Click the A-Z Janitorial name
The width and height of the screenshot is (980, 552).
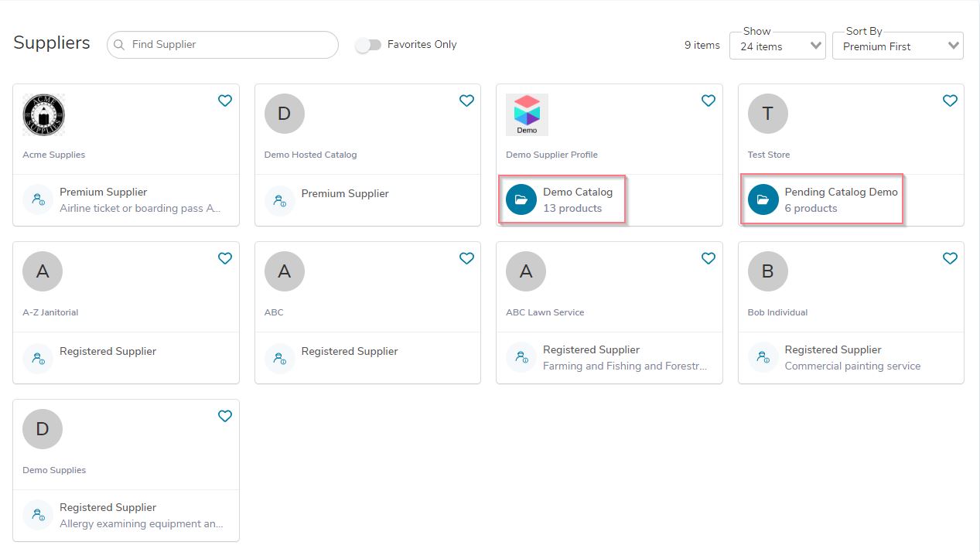[x=50, y=312]
